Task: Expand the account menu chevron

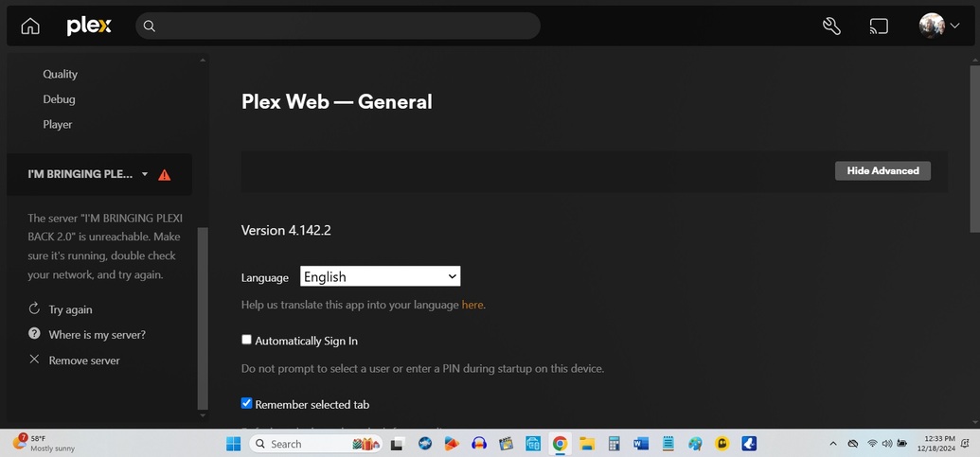Action: point(954,26)
